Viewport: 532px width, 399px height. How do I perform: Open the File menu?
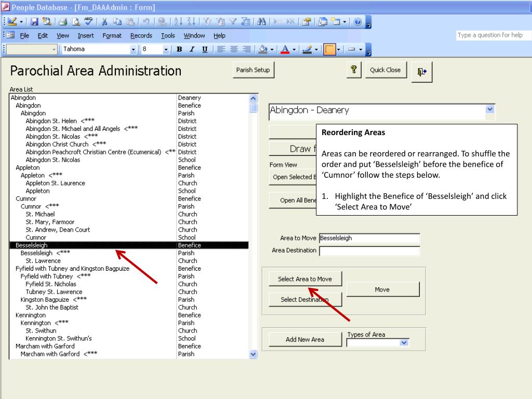point(24,35)
